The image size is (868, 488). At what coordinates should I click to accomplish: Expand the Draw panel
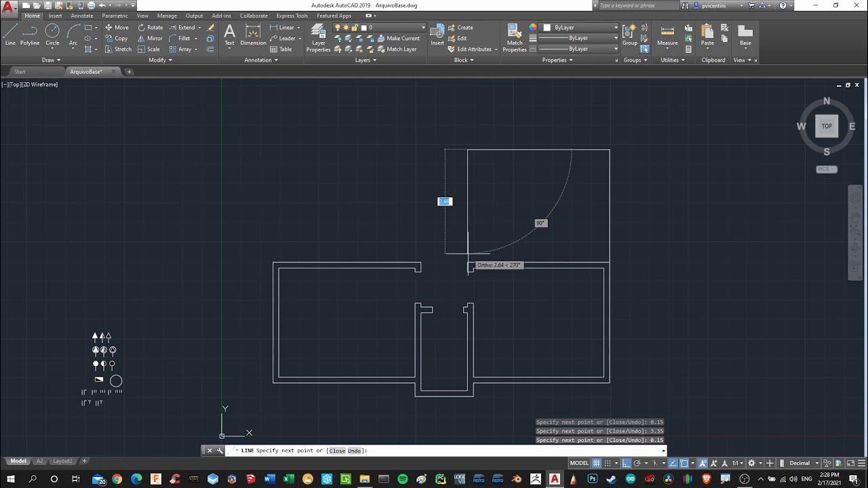[x=50, y=60]
